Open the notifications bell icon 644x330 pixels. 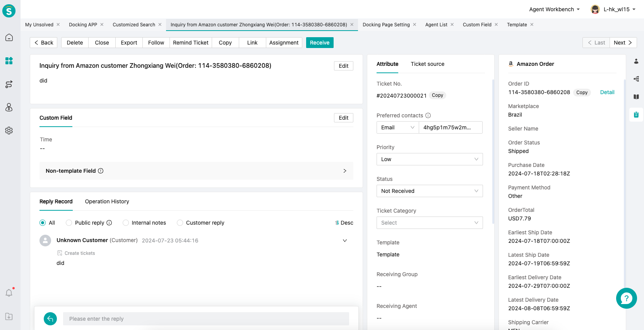9,293
